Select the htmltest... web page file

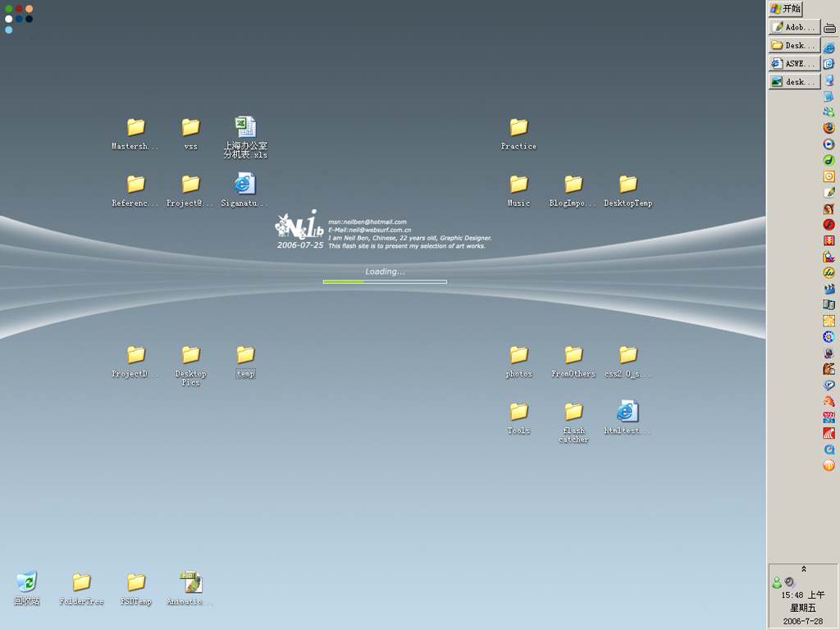point(628,418)
